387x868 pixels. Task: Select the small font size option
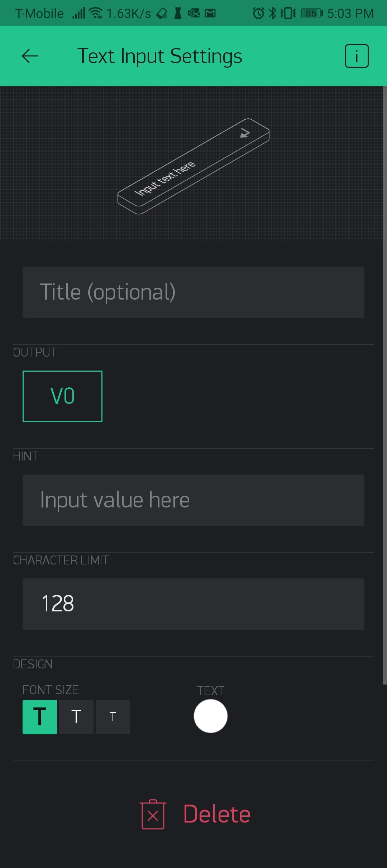pyautogui.click(x=113, y=717)
